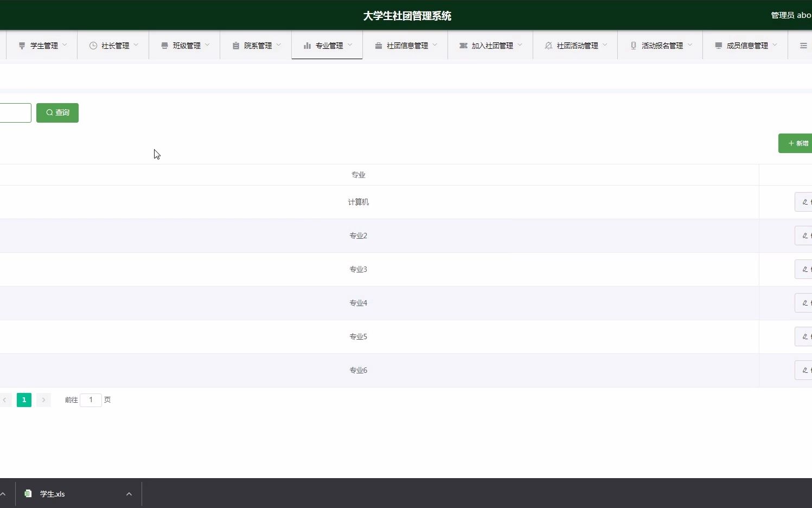Screen dimensions: 812x508
Task: Open the 社长管理 menu
Action: point(113,45)
